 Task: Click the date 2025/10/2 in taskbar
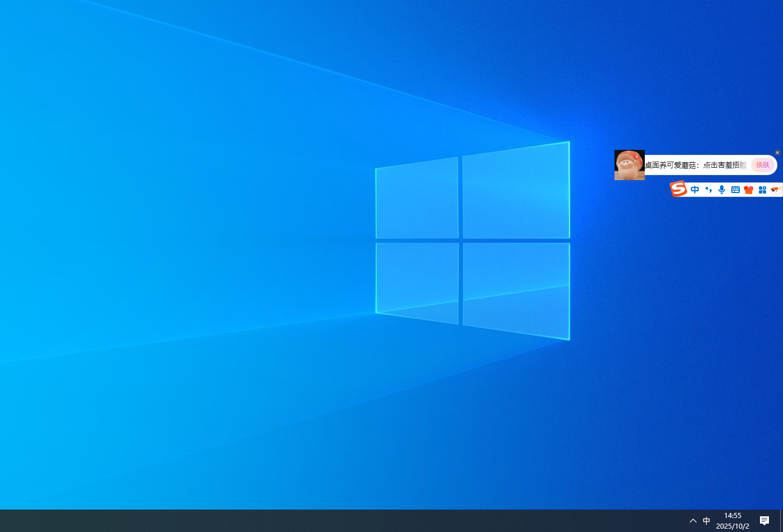click(732, 526)
